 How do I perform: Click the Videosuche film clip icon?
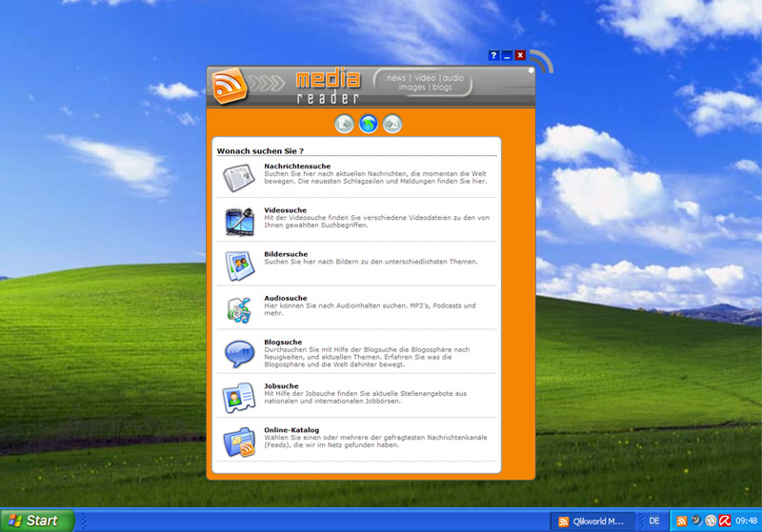point(238,221)
